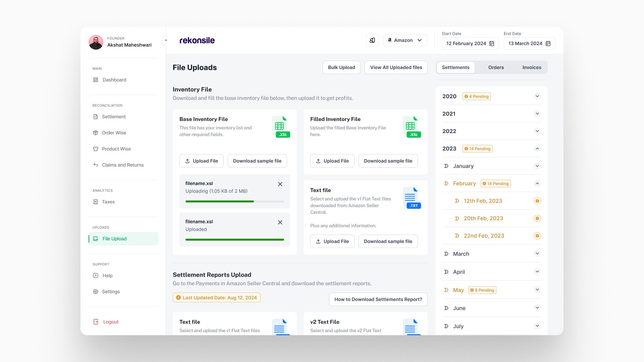Viewport: 644px width, 362px height.
Task: Click the uploading file progress bar
Action: pos(234,201)
